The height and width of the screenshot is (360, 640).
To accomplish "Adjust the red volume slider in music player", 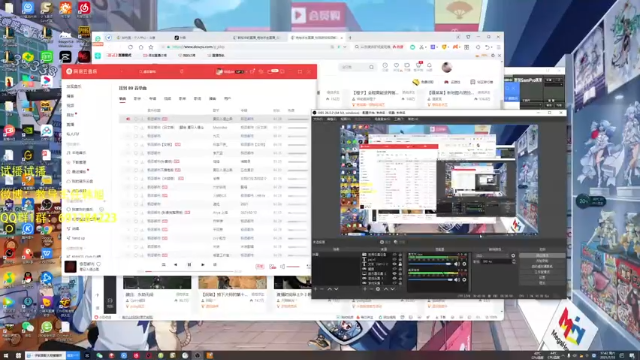I will coord(293,267).
